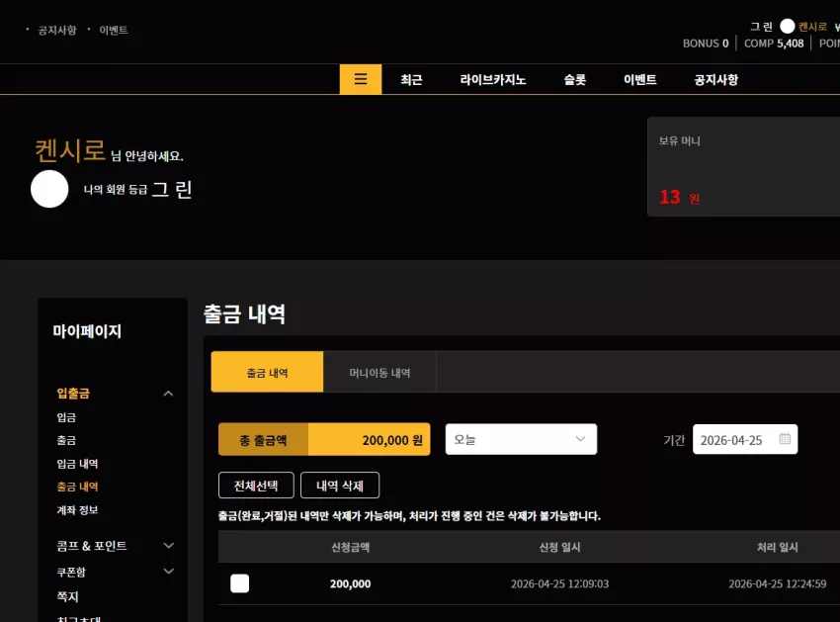Open 공지사항 in the main navigation bar
Screen dimensions: 840x622
pyautogui.click(x=716, y=80)
